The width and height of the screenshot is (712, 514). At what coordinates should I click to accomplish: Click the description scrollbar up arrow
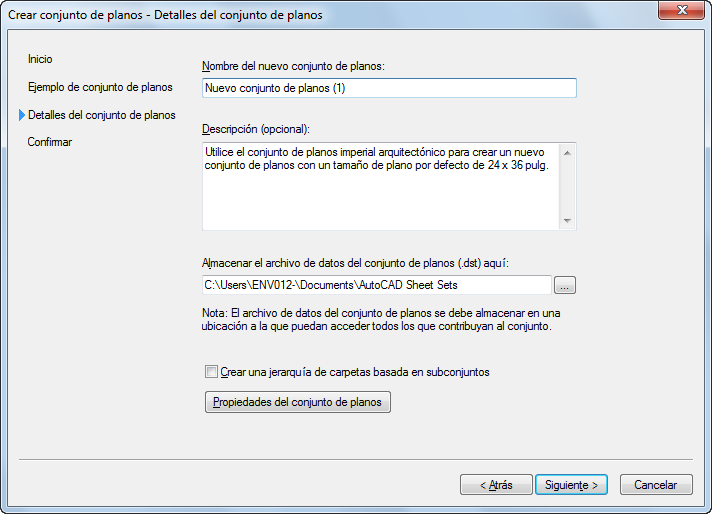(x=567, y=152)
